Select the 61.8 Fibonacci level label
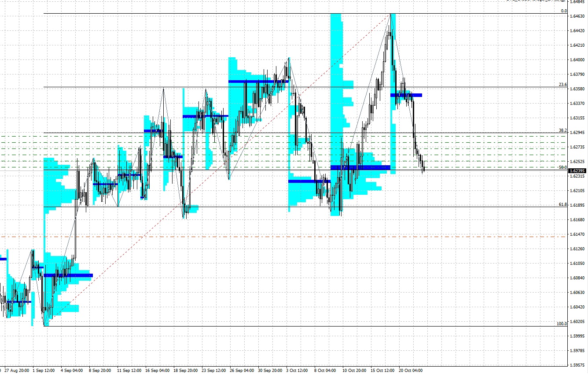This screenshot has width=588, height=375. (563, 204)
